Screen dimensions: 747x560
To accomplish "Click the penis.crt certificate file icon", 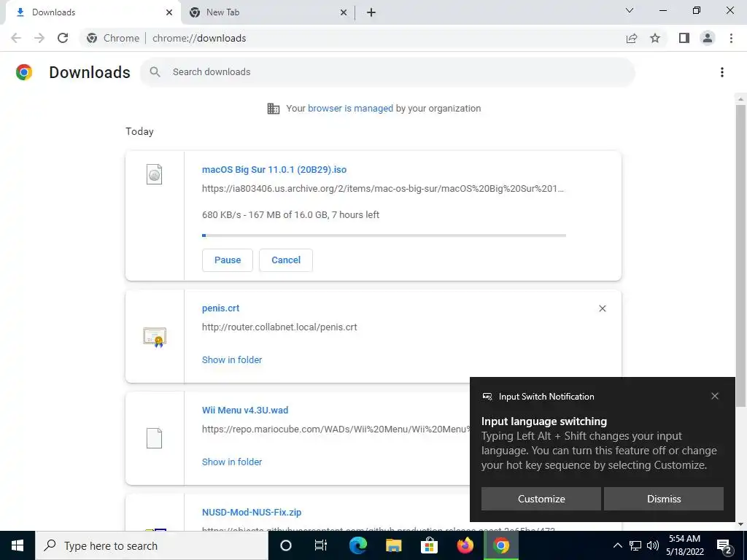I will tap(155, 337).
